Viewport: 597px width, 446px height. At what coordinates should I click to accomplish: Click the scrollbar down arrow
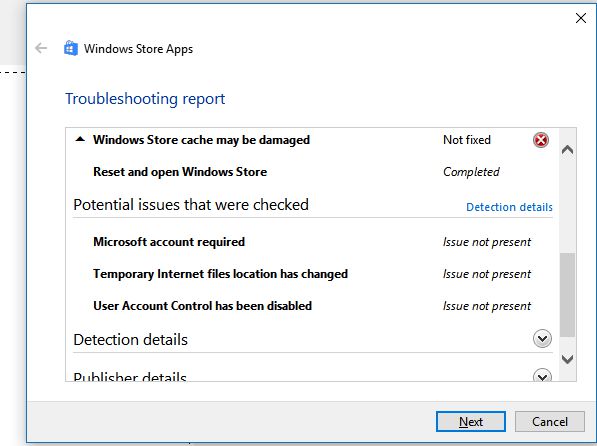pyautogui.click(x=567, y=359)
